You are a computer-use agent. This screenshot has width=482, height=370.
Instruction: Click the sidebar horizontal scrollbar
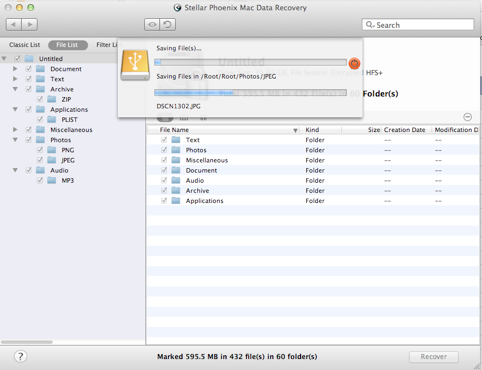27,342
